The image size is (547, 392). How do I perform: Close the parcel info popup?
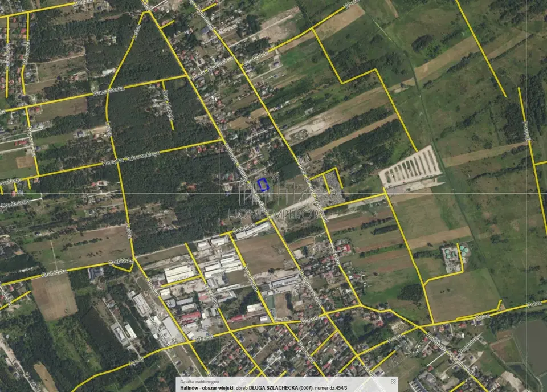(393, 382)
